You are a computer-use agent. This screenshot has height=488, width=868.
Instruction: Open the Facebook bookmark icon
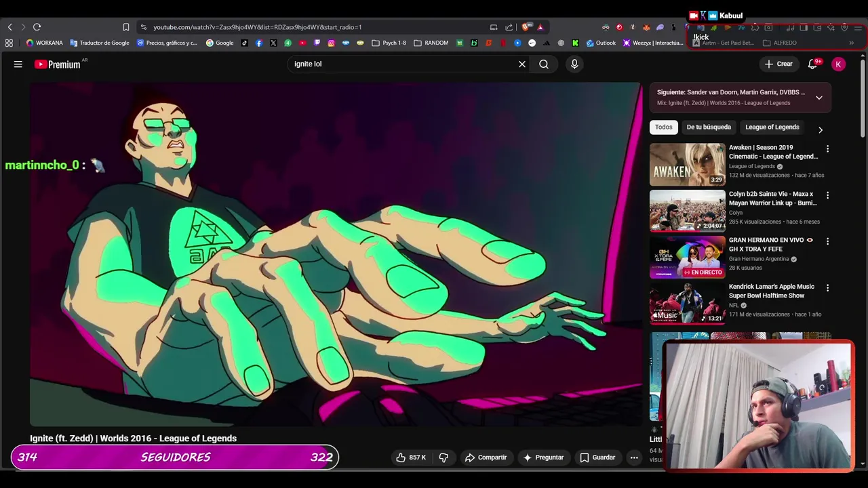pyautogui.click(x=259, y=43)
